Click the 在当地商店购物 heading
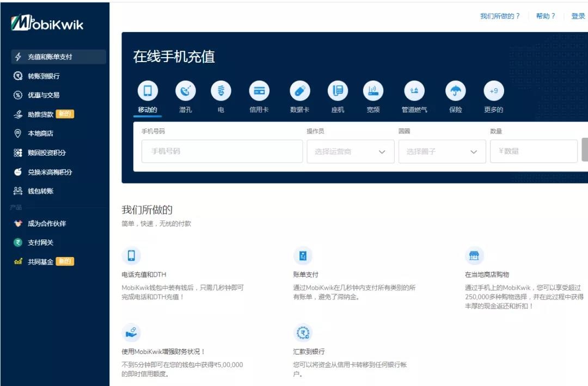 487,274
